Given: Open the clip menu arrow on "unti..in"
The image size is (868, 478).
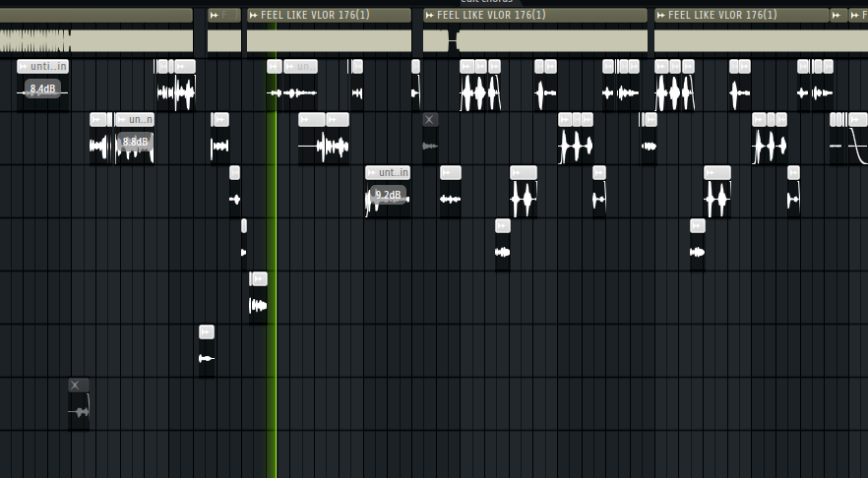Looking at the screenshot, I should point(24,67).
